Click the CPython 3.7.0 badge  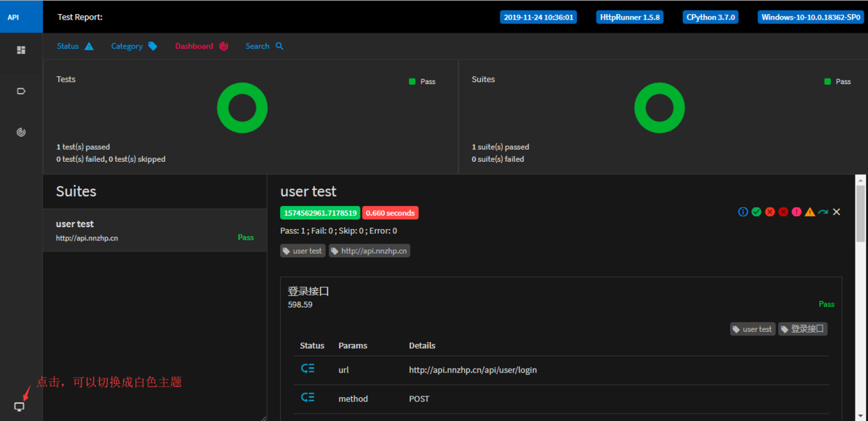[x=710, y=18]
